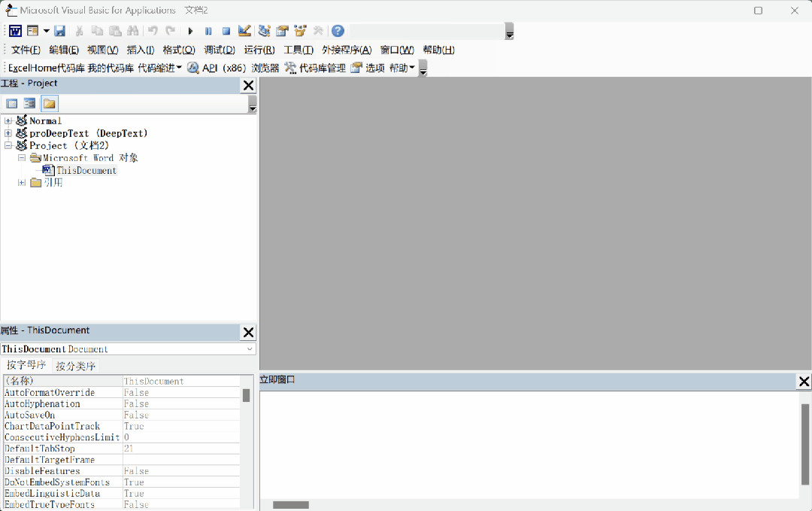Expand the Normal project node
The image size is (812, 511).
click(x=8, y=121)
